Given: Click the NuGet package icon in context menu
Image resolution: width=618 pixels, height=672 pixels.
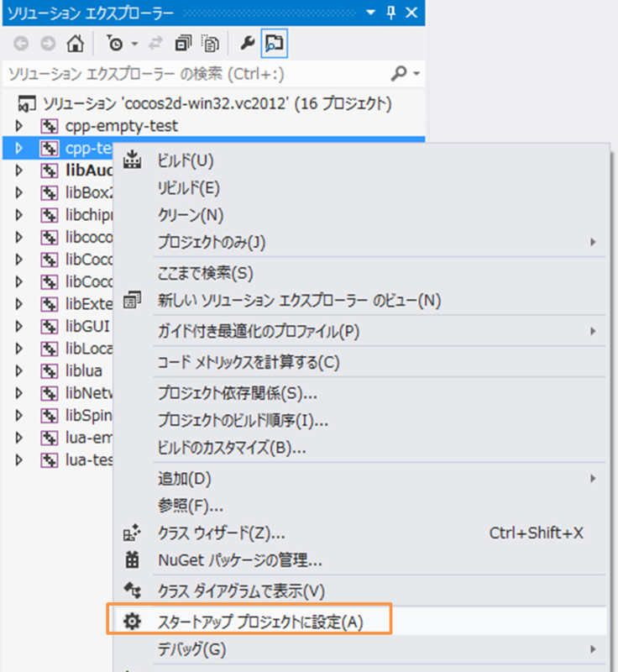Looking at the screenshot, I should pyautogui.click(x=132, y=559).
